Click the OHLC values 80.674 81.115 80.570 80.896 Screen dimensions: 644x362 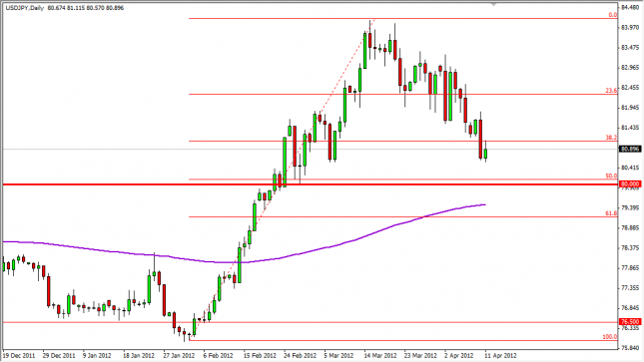coord(86,8)
